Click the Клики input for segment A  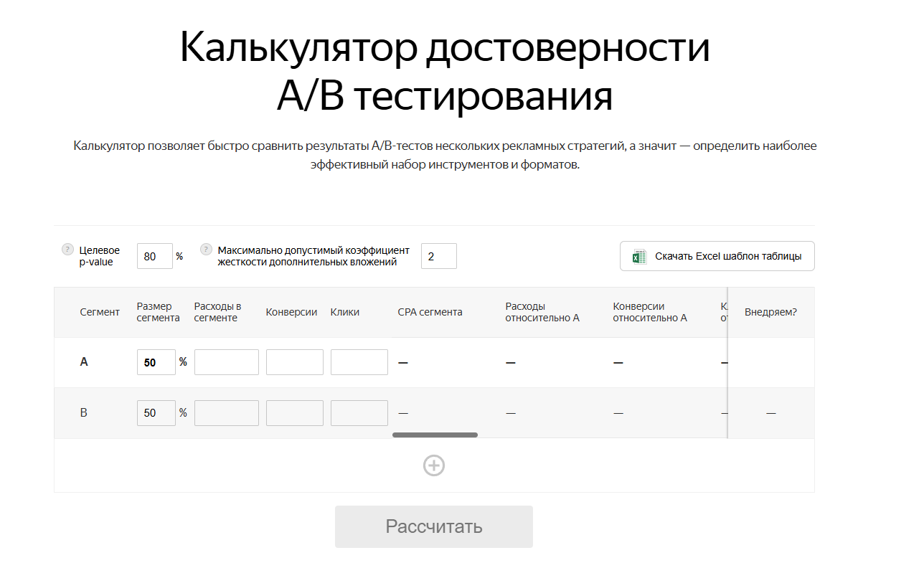[359, 362]
